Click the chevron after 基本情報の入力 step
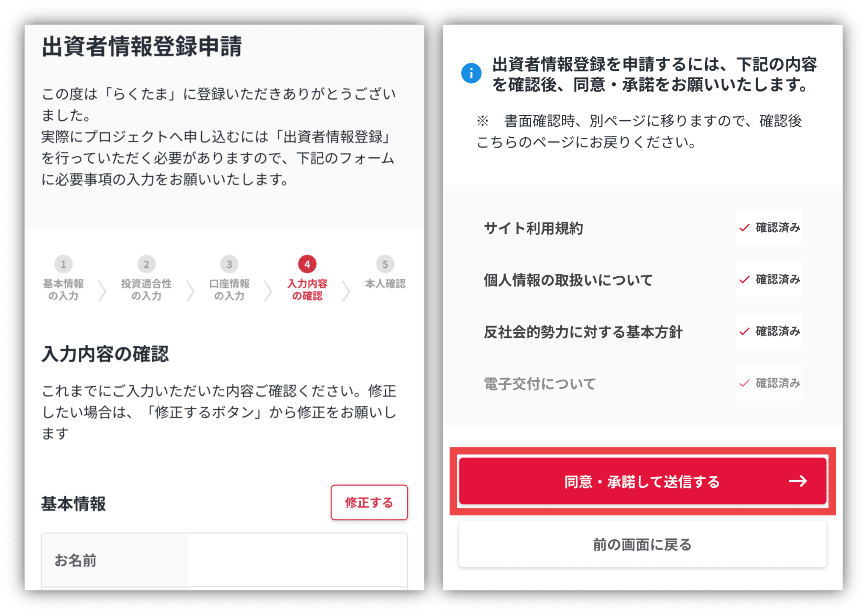The height and width of the screenshot is (614, 868). click(102, 290)
